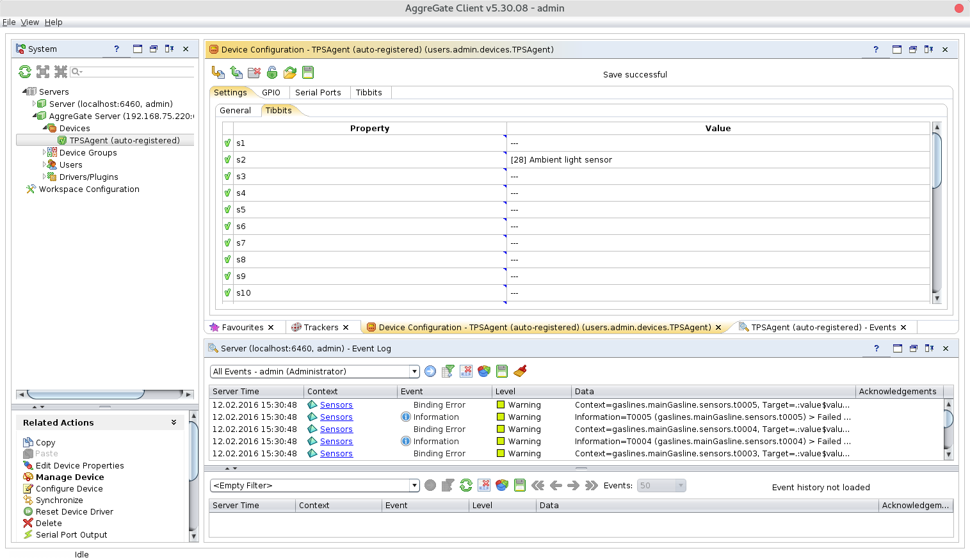Click the green floppy save icon in Device Configuration
This screenshot has height=560, width=970.
pyautogui.click(x=308, y=72)
